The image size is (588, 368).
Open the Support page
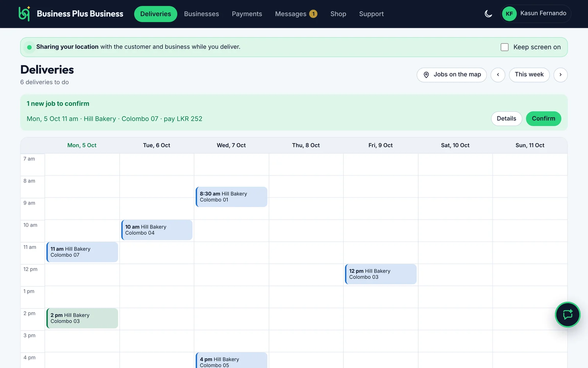pyautogui.click(x=371, y=14)
